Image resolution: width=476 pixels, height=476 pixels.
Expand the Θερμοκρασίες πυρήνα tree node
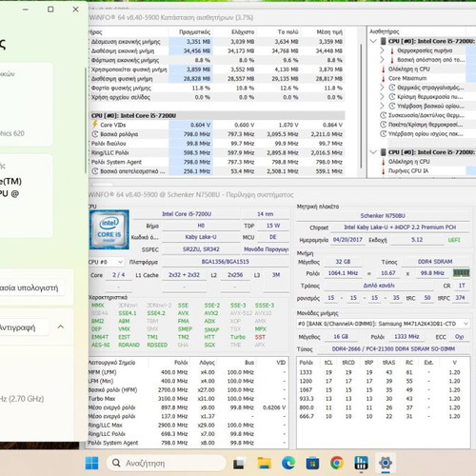(x=382, y=50)
